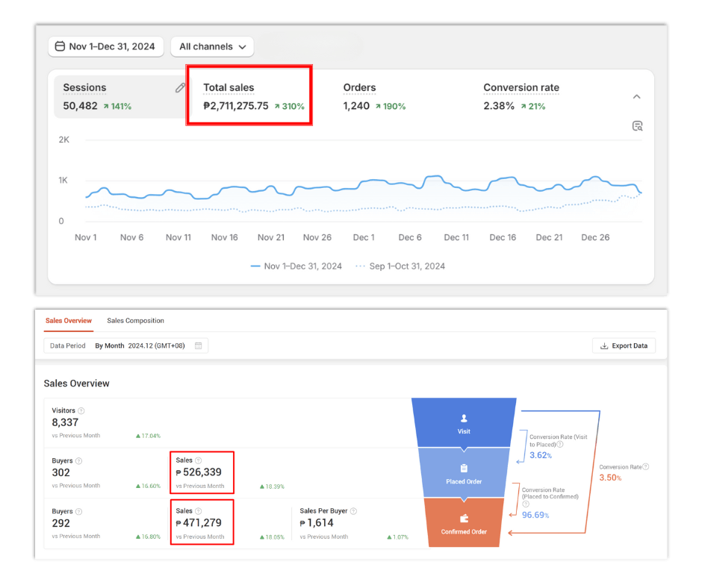
Task: Click help icon next to Buyers 302
Action: coord(78,461)
